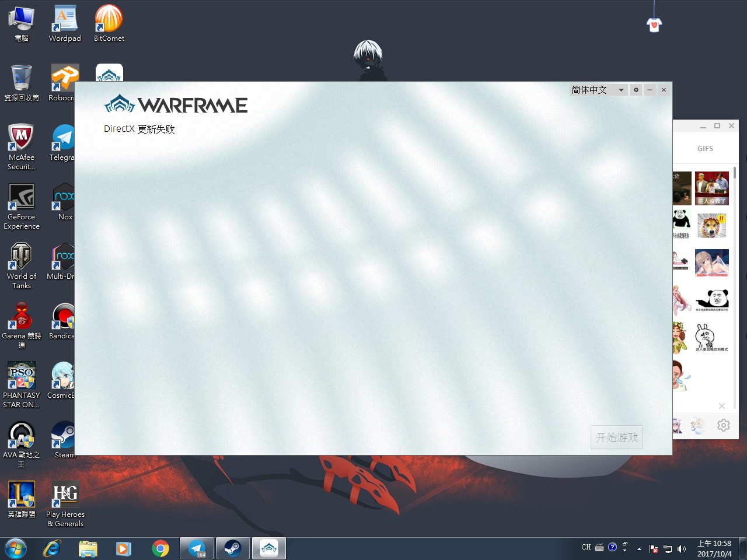Click the Warframe logo in launcher
The height and width of the screenshot is (560, 747).
pos(176,105)
